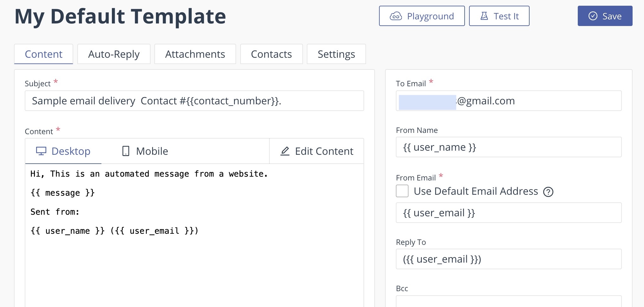This screenshot has height=307, width=644.
Task: Click the help question mark icon
Action: pyautogui.click(x=548, y=192)
